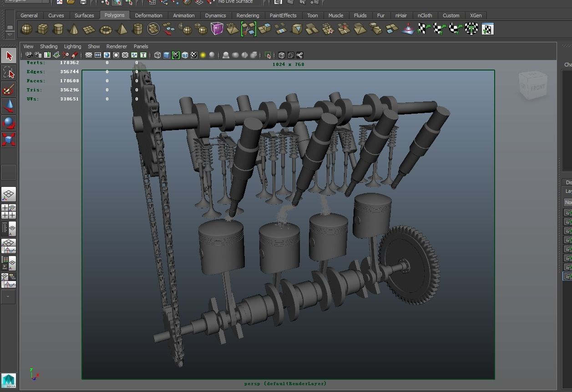The width and height of the screenshot is (572, 392).
Task: Toggle the viewport lighting display
Action: pyautogui.click(x=202, y=55)
